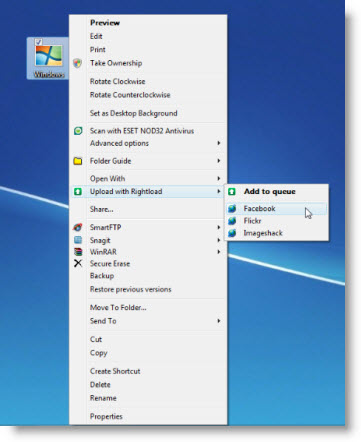Click the green Rightload upload icon

tap(78, 191)
